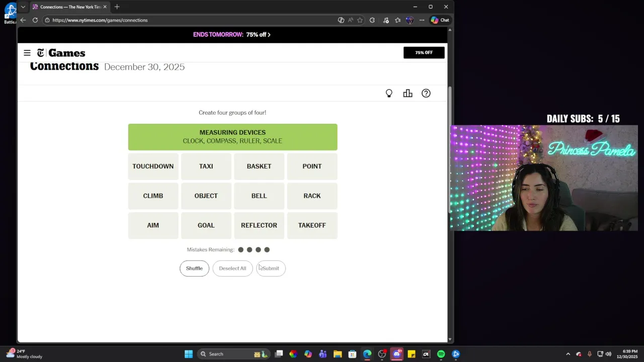
Task: Open the read aloud icon in address bar
Action: 351,20
